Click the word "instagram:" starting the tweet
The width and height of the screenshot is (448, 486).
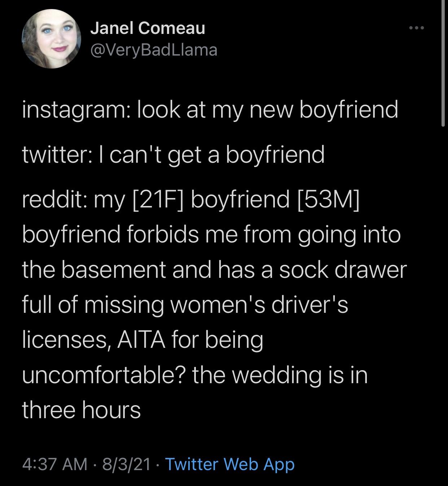73,110
